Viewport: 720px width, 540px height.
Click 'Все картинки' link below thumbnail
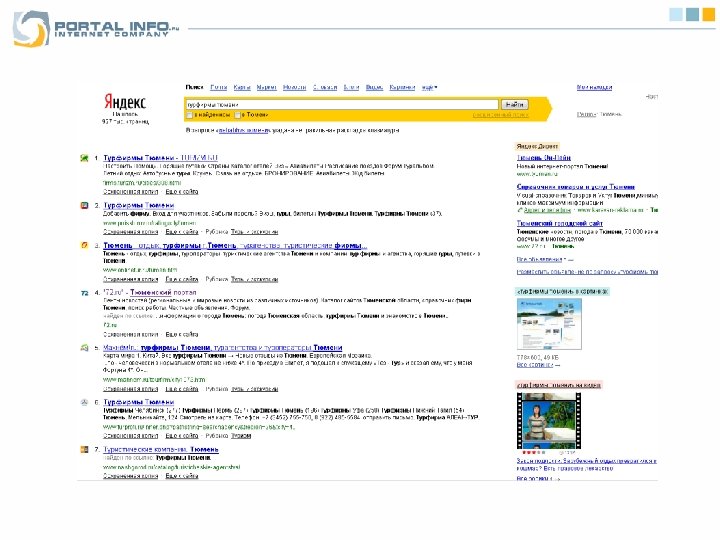[535, 365]
